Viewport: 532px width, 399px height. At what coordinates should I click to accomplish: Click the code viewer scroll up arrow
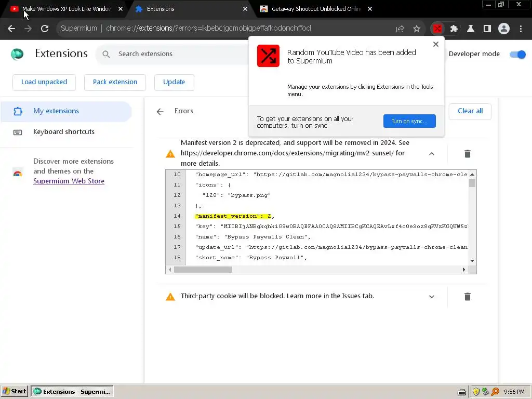click(x=472, y=175)
